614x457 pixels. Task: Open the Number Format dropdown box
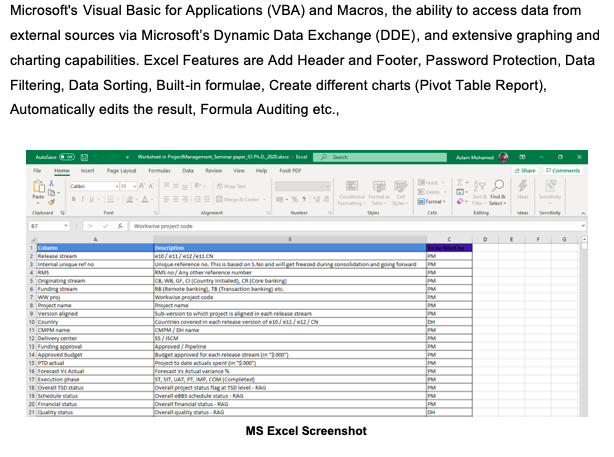[302, 186]
